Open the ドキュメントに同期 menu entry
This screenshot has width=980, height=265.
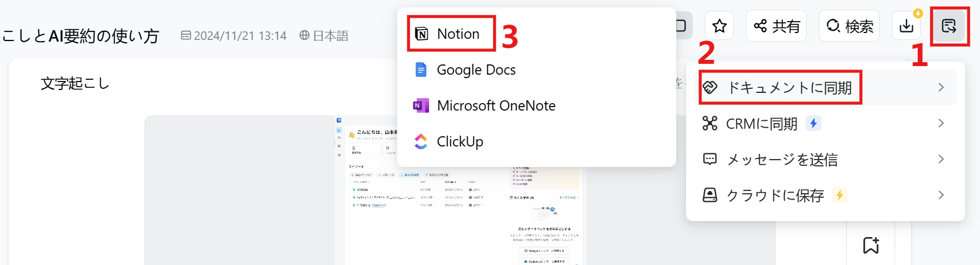click(x=825, y=88)
